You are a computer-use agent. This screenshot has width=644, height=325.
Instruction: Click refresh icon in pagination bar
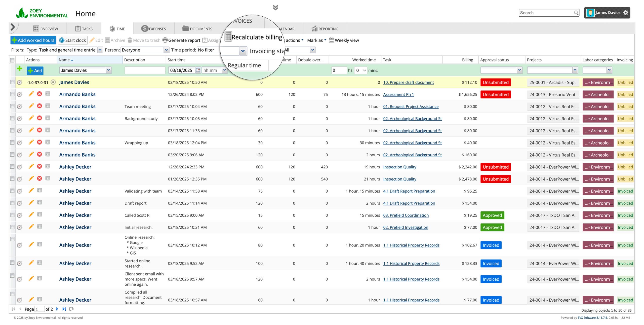[x=71, y=309]
